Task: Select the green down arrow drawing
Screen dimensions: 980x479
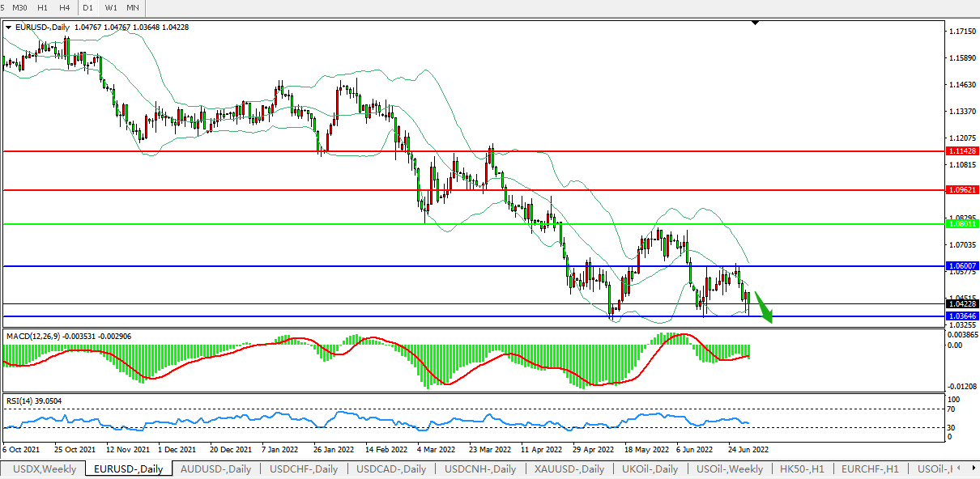Action: (764, 309)
